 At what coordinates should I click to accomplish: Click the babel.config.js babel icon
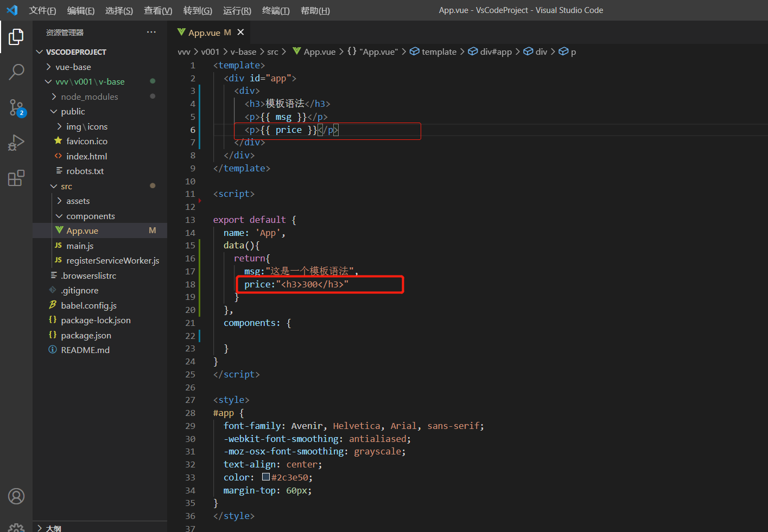(53, 305)
